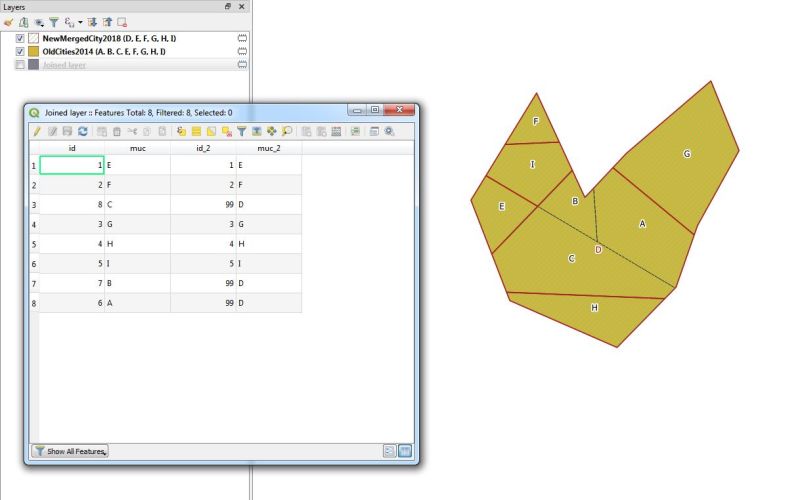Click the Dock Attribute Table icon
The width and height of the screenshot is (800, 500).
tap(374, 132)
